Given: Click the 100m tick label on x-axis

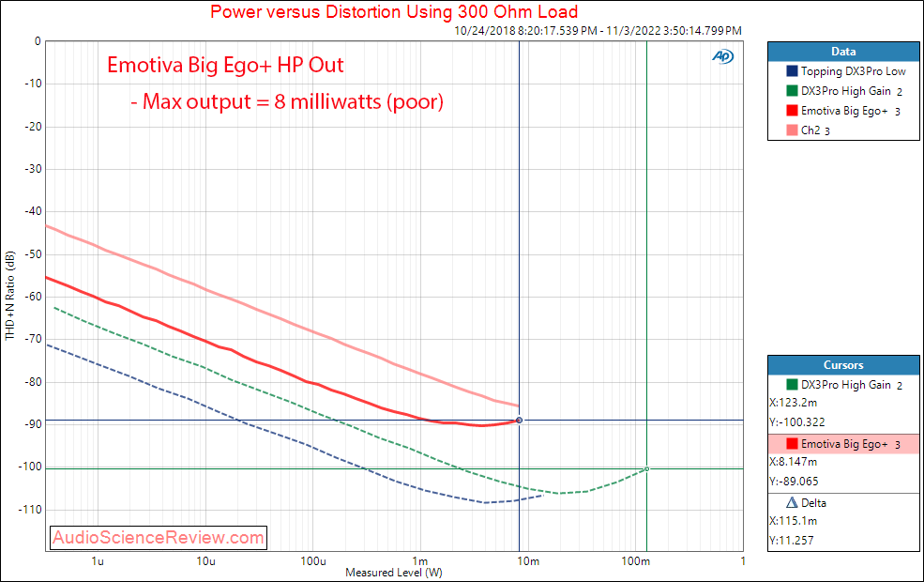Looking at the screenshot, I should pos(635,560).
